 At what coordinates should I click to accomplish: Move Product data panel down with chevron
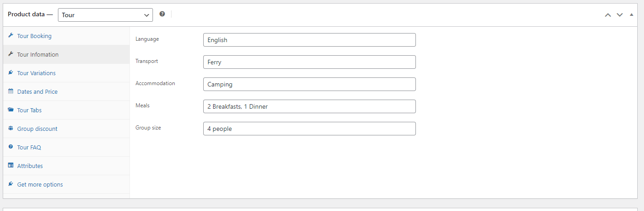click(620, 15)
